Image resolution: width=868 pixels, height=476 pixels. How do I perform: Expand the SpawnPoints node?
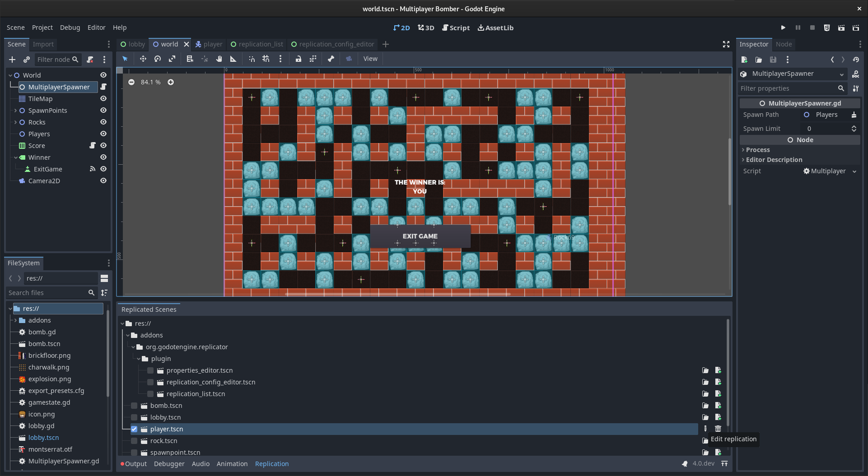[15, 111]
